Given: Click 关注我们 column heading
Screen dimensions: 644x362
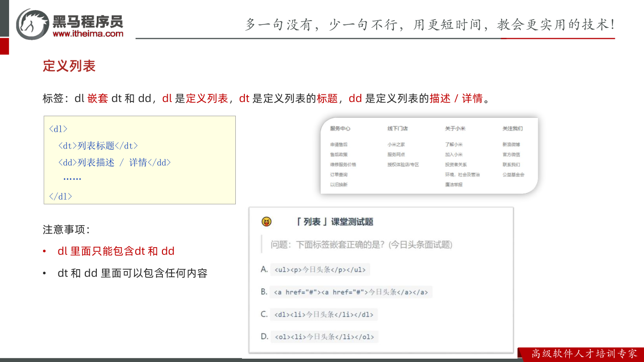Looking at the screenshot, I should tap(513, 129).
